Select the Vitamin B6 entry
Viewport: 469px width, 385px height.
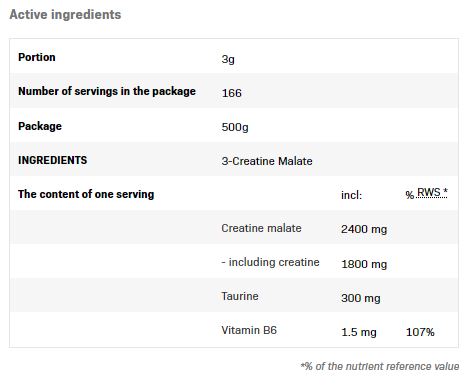(249, 330)
